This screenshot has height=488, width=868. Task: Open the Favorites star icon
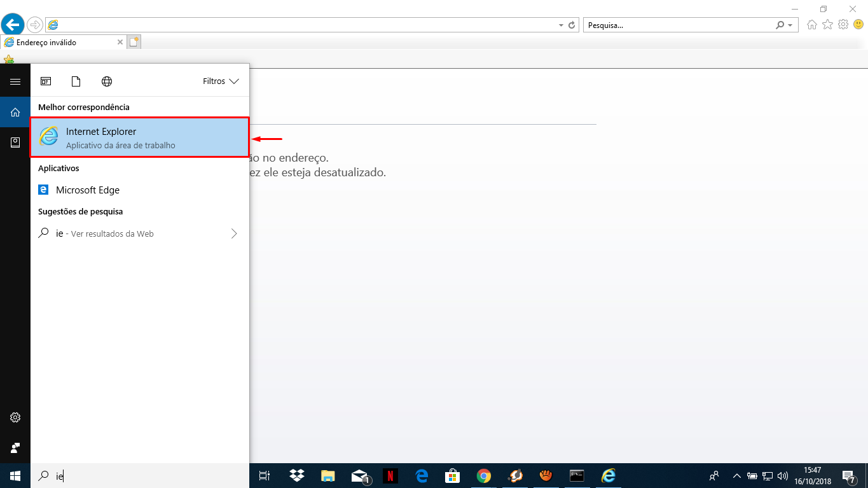tap(827, 25)
